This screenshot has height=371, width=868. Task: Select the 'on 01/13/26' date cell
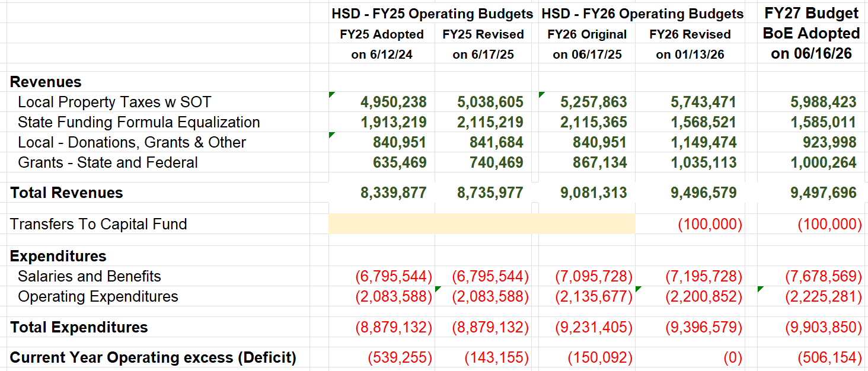coord(690,55)
